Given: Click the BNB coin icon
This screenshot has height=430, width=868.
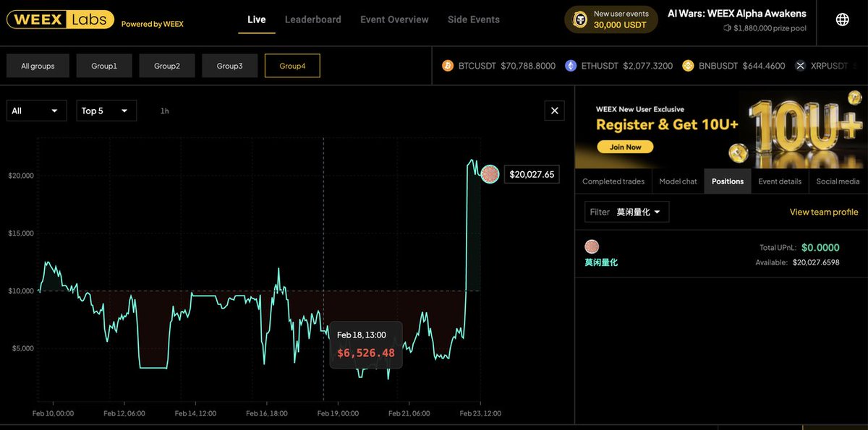Looking at the screenshot, I should pyautogui.click(x=687, y=66).
